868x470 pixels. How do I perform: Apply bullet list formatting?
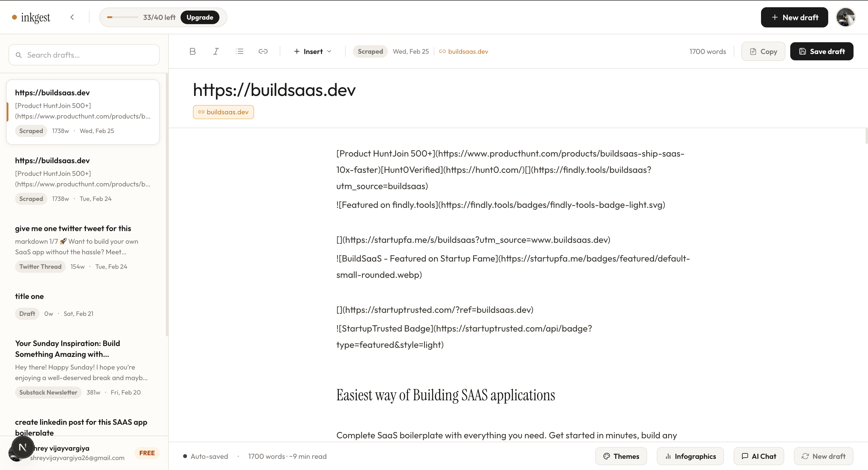[x=240, y=51]
